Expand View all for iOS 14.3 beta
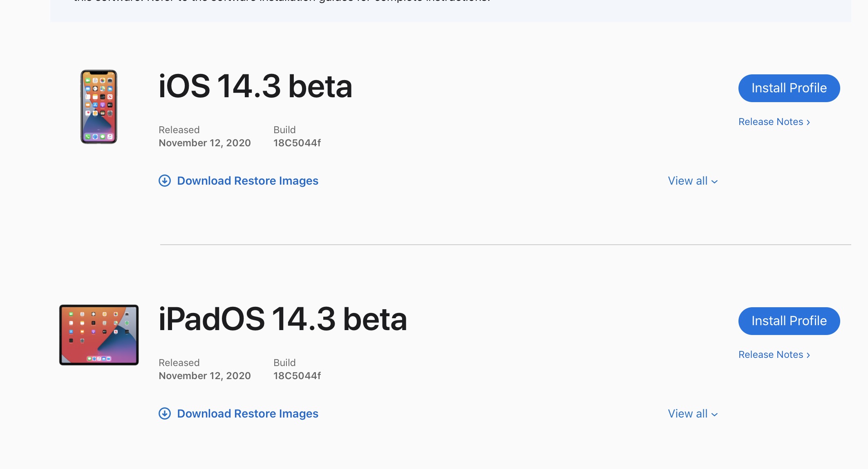This screenshot has height=469, width=868. 693,181
